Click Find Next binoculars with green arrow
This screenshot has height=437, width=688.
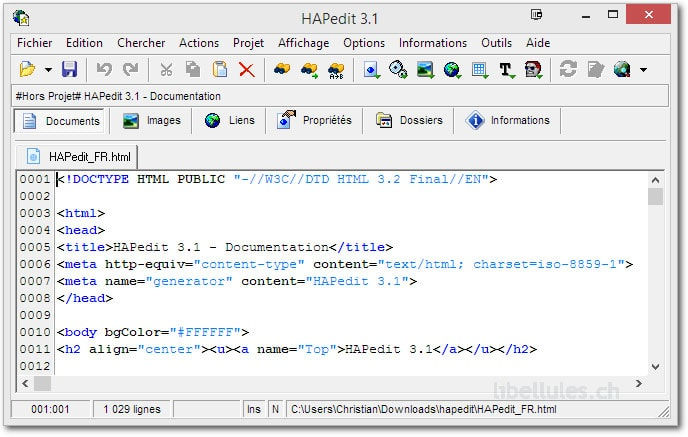click(309, 70)
